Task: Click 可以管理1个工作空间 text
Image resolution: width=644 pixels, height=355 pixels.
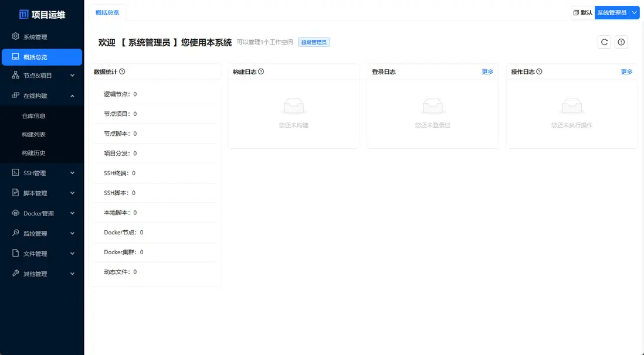Action: click(265, 42)
